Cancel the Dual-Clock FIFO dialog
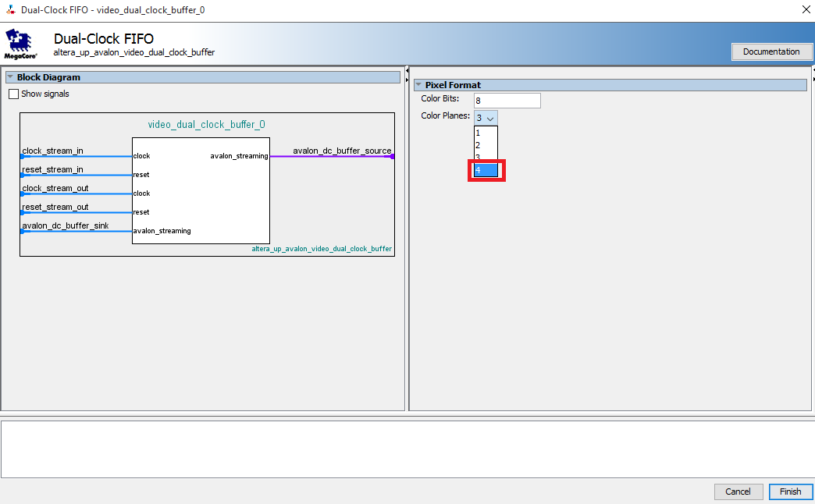 (738, 492)
